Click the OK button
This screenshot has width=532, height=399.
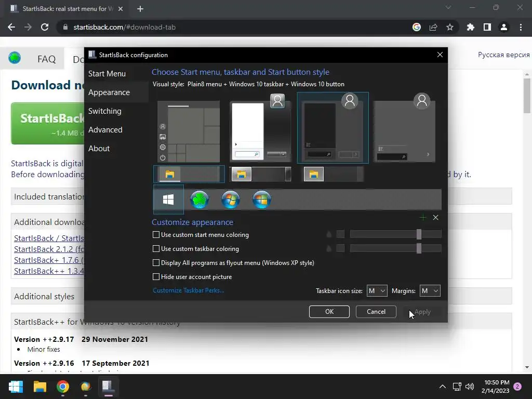pos(329,312)
